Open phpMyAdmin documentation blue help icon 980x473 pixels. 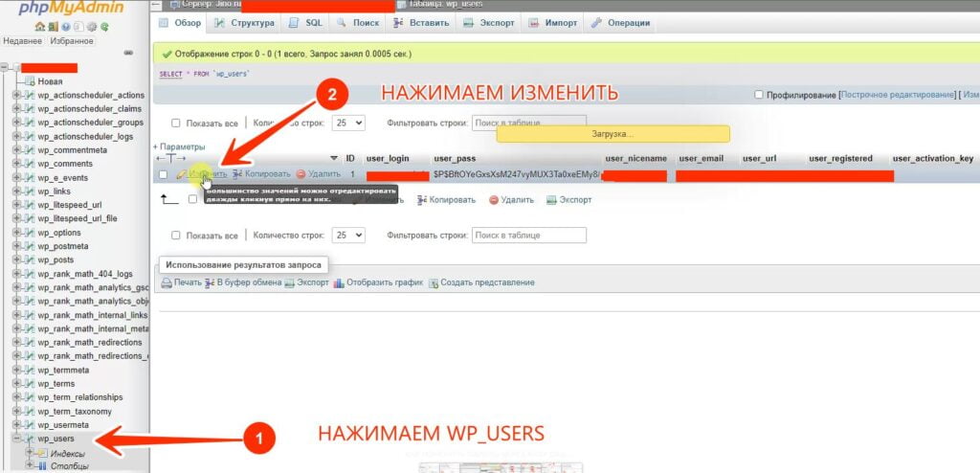(66, 26)
